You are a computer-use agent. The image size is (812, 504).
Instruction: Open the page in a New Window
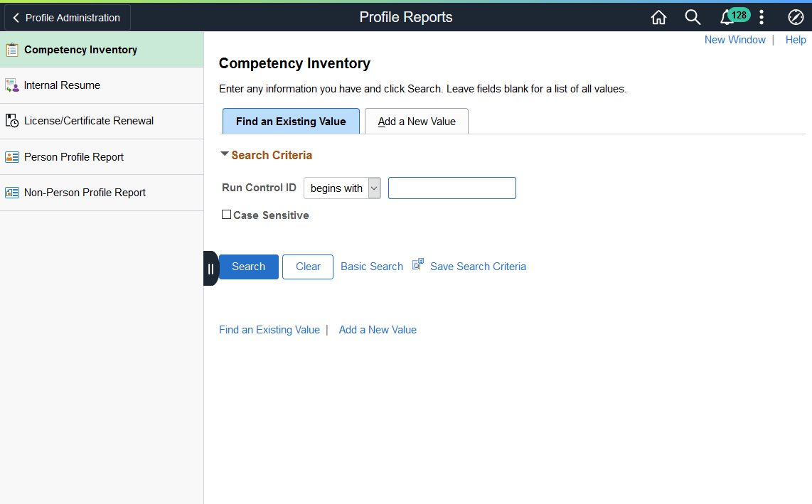735,40
